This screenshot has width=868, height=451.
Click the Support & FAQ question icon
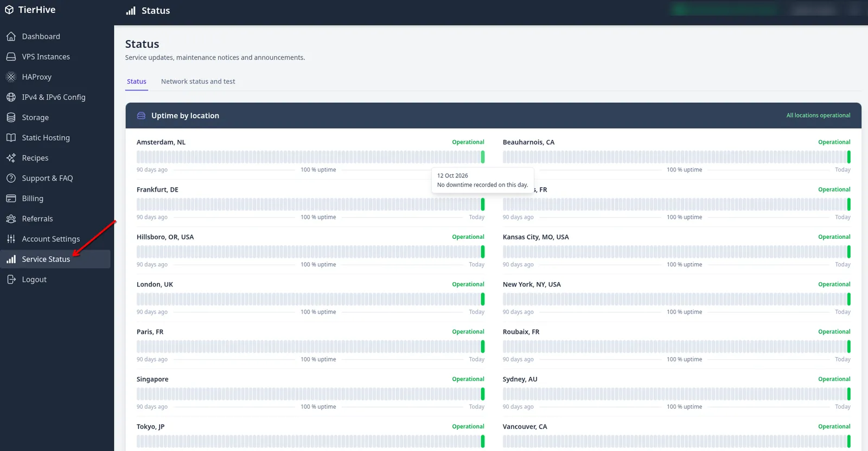[x=11, y=178]
